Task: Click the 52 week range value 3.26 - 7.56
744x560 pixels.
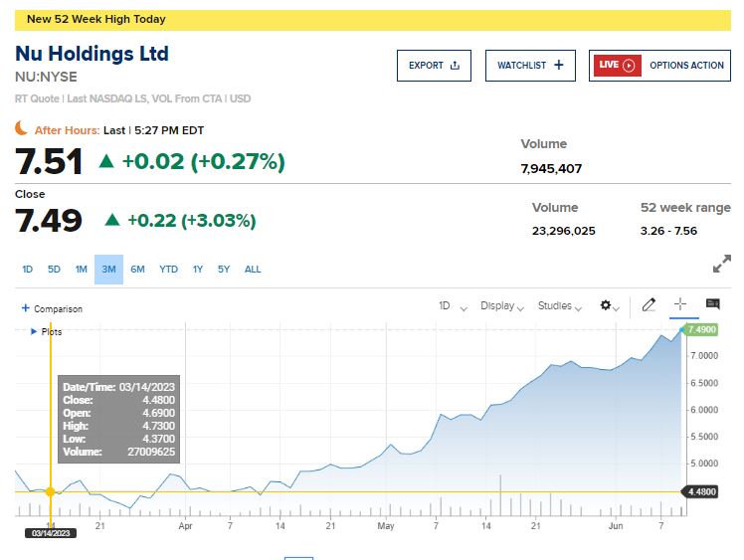Action: (x=668, y=231)
